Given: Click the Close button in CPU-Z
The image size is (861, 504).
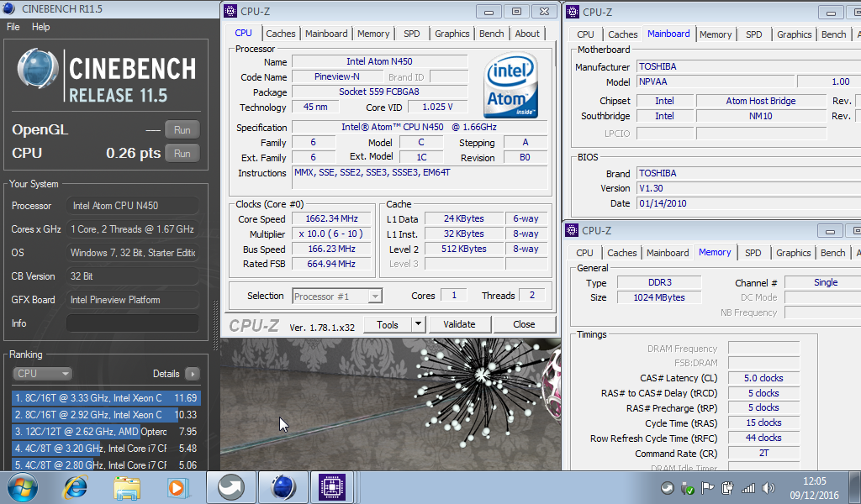Looking at the screenshot, I should [524, 324].
